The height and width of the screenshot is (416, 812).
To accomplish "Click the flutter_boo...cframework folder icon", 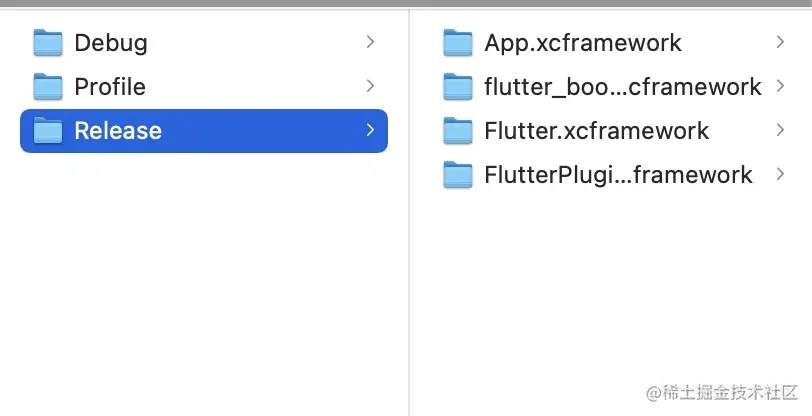I will tap(458, 87).
